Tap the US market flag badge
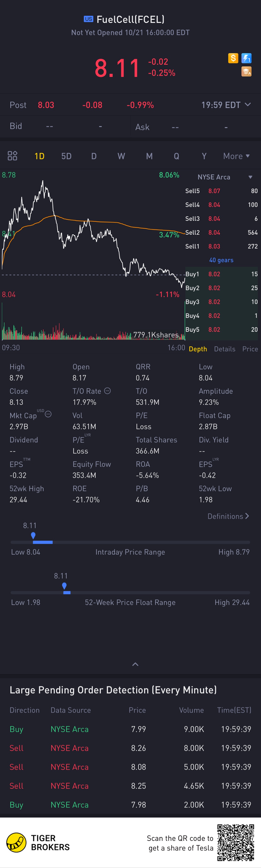Image resolution: width=261 pixels, height=868 pixels. click(88, 19)
